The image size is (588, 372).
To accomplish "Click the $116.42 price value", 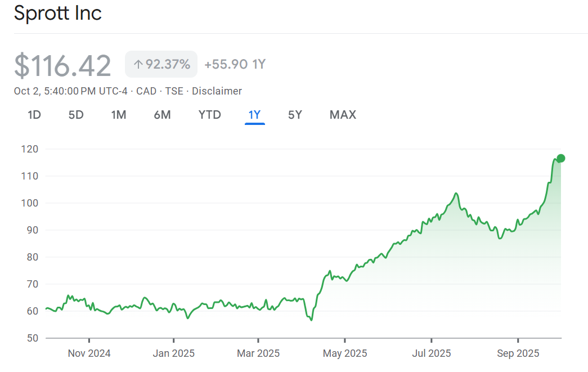I will click(62, 65).
